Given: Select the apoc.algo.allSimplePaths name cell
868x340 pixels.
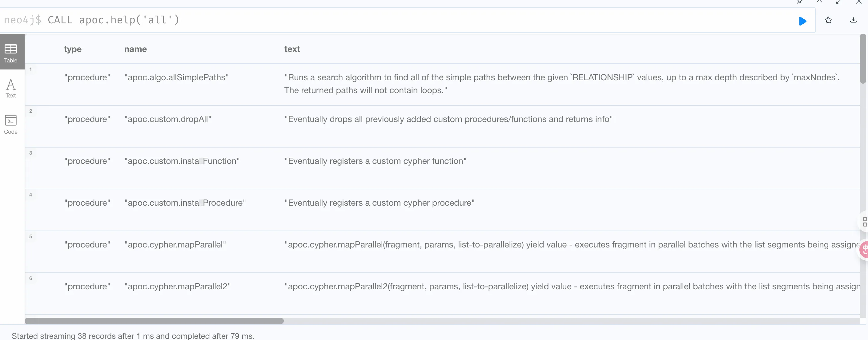Looking at the screenshot, I should [177, 77].
